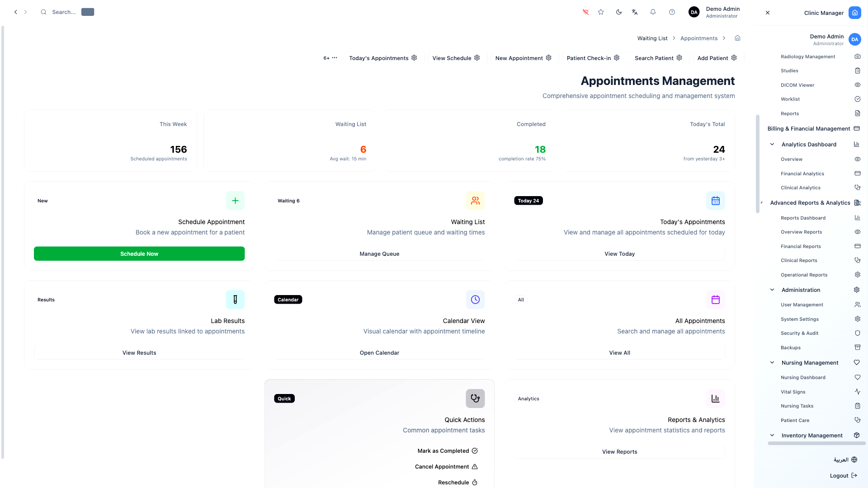Image resolution: width=868 pixels, height=488 pixels.
Task: Click the Calendar View clock icon
Action: tap(475, 300)
